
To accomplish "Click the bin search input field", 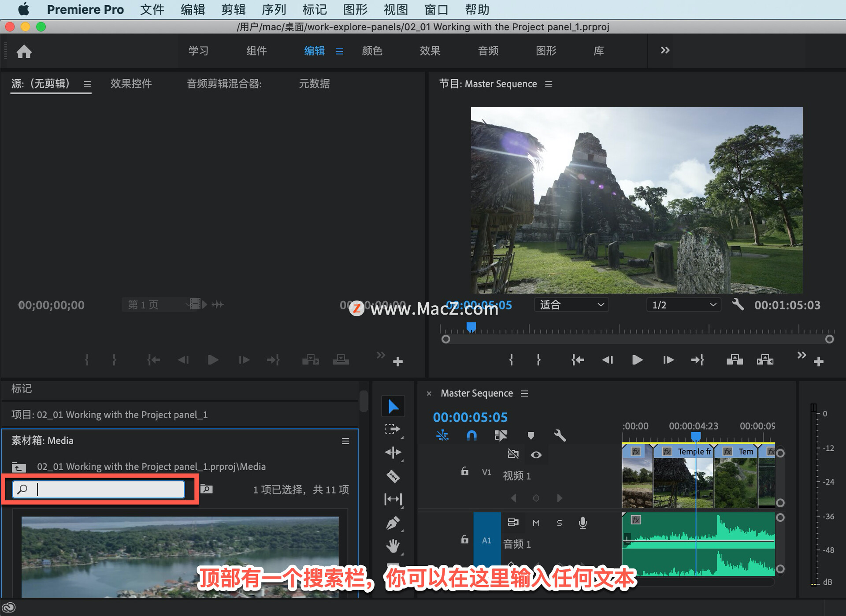I will (99, 490).
